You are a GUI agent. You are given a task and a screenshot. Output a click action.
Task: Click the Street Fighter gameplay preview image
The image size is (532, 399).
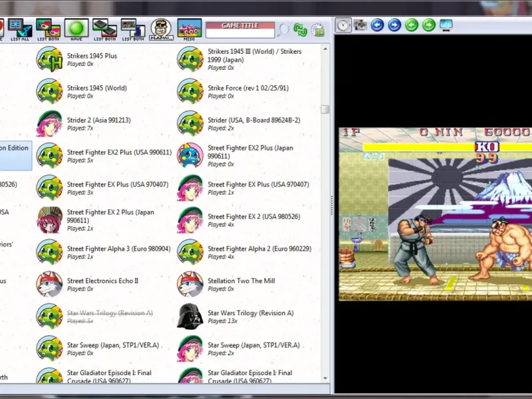click(x=436, y=214)
